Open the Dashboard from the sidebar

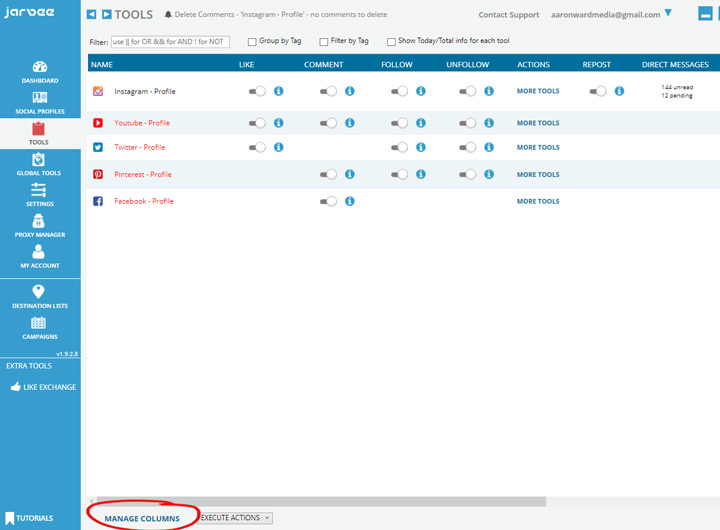pos(40,72)
